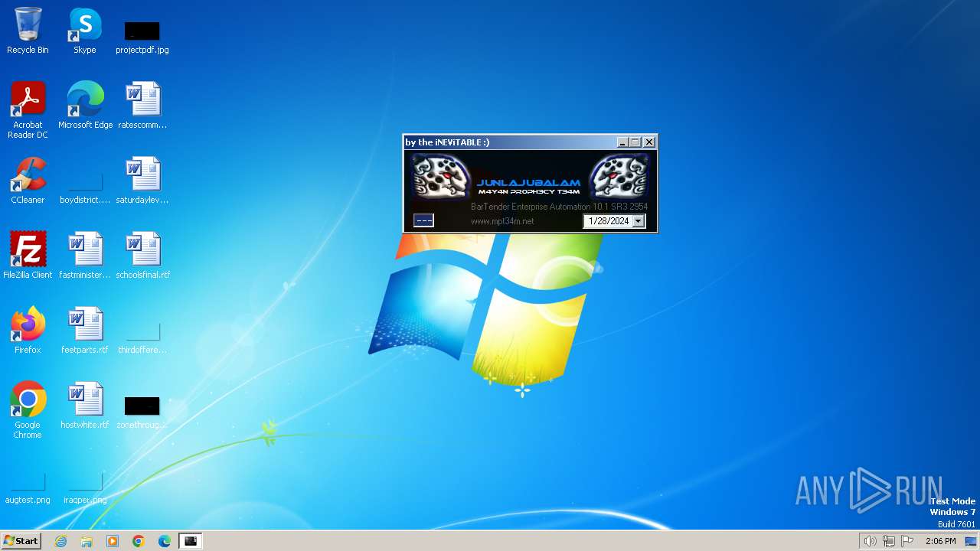Select augtest.png file icon
980x551 pixels.
(28, 488)
